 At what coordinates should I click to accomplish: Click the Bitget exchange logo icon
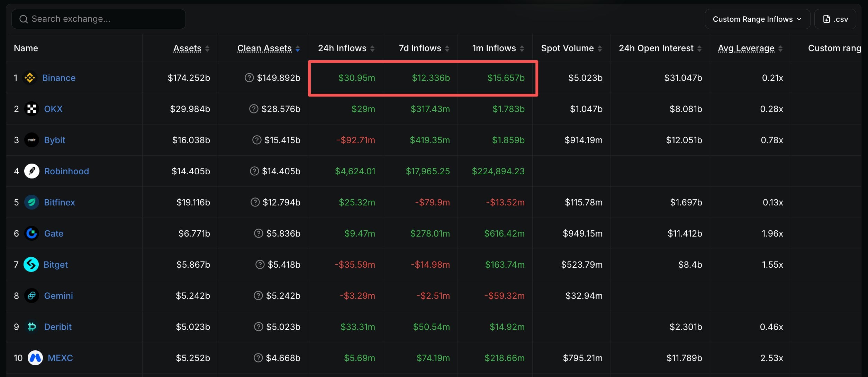[31, 265]
